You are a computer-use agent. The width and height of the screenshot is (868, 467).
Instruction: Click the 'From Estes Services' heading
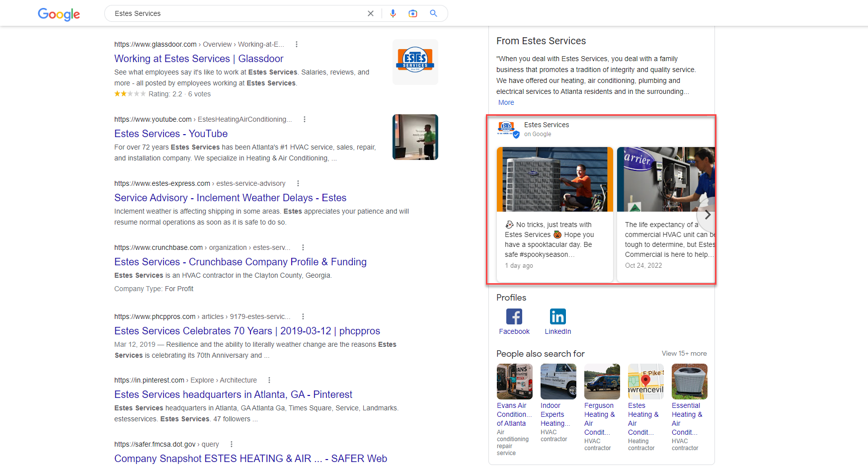[541, 41]
